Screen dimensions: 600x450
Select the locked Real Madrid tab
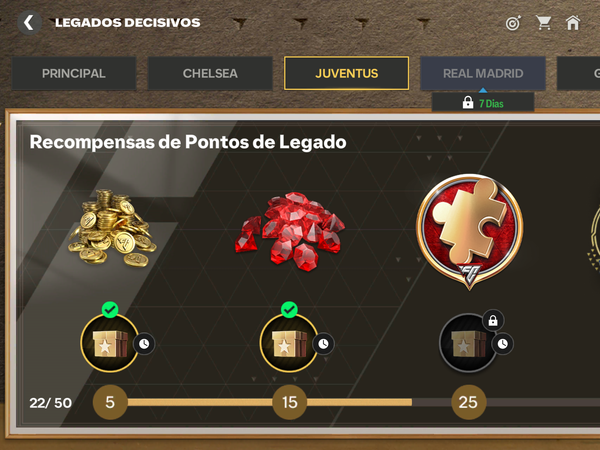click(483, 73)
